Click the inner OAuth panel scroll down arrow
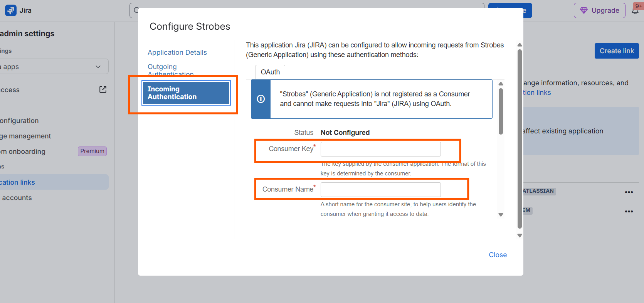 coord(501,215)
